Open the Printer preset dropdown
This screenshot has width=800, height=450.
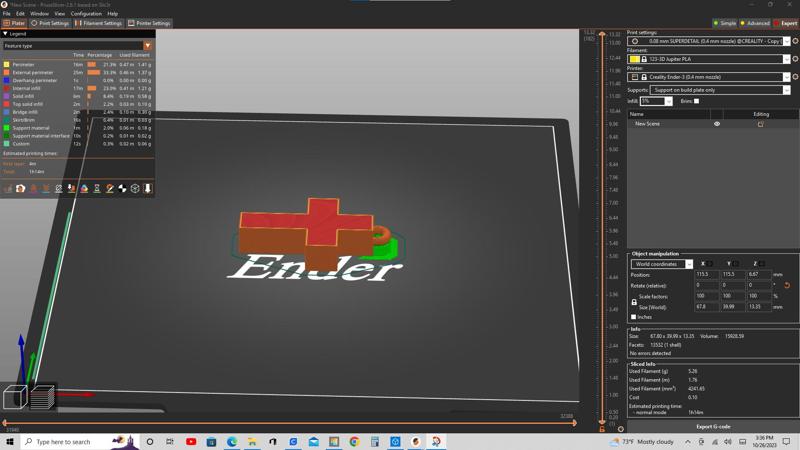[x=786, y=77]
